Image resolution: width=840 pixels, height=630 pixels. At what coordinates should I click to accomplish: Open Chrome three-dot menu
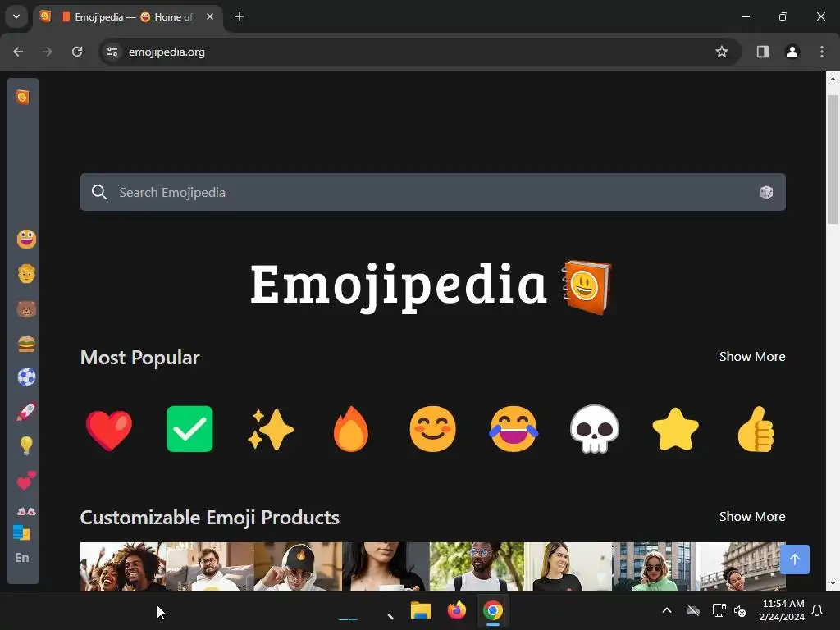coord(822,52)
